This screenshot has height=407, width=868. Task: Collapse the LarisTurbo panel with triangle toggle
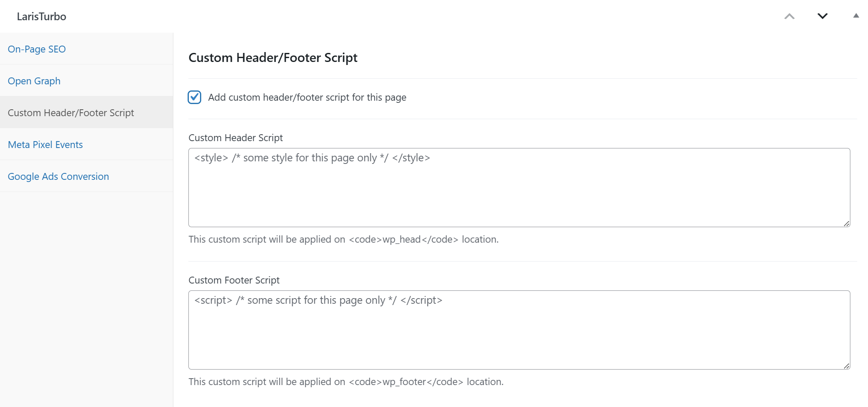tap(856, 16)
